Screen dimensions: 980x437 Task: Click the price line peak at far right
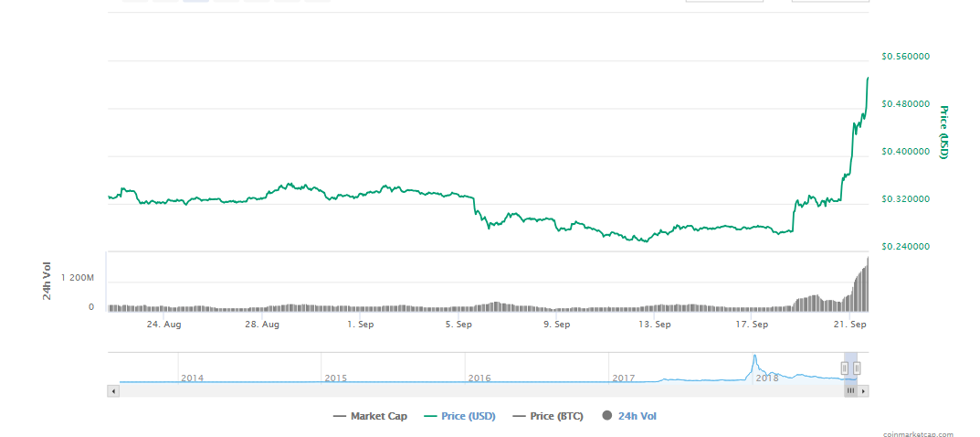point(867,80)
